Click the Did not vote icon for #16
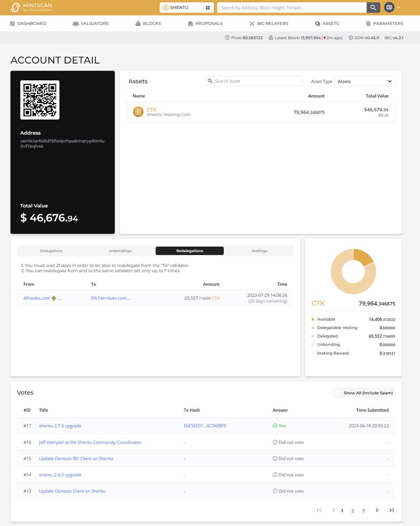420x526 pixels. pyautogui.click(x=275, y=442)
